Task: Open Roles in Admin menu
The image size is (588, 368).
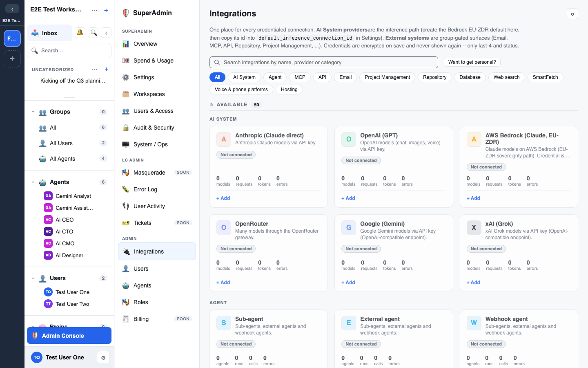Action: (157, 302)
